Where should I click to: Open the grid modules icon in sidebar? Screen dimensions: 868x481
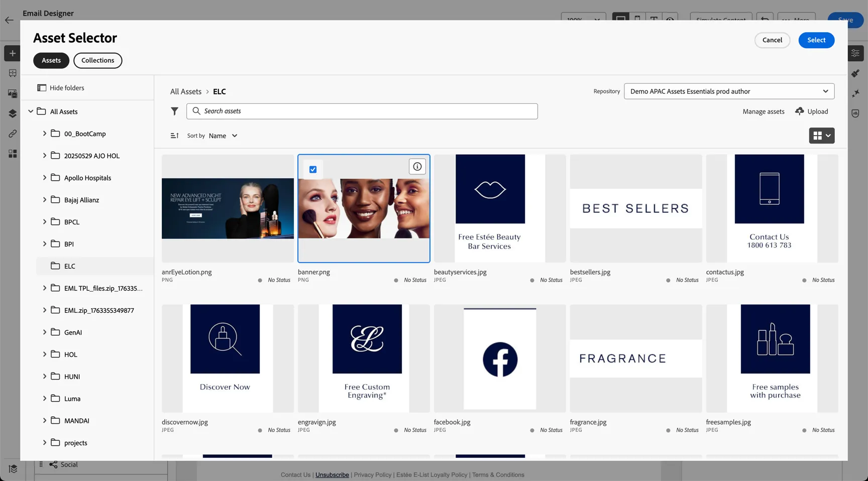(13, 154)
